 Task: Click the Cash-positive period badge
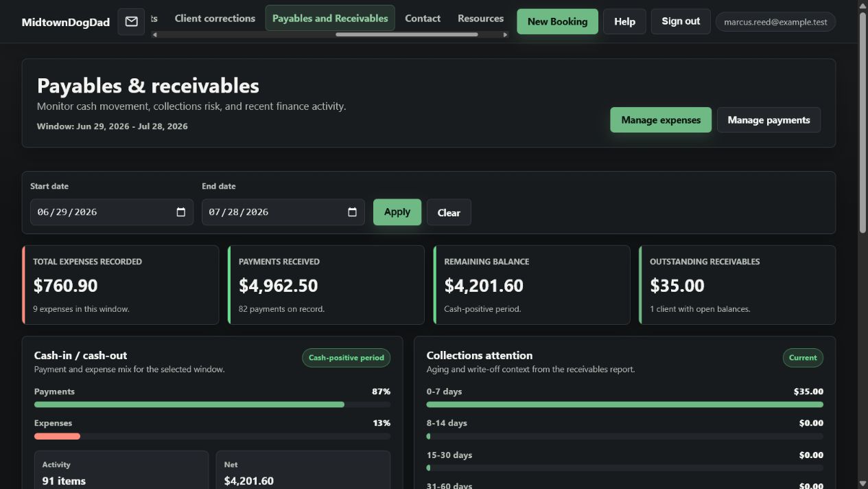(347, 358)
